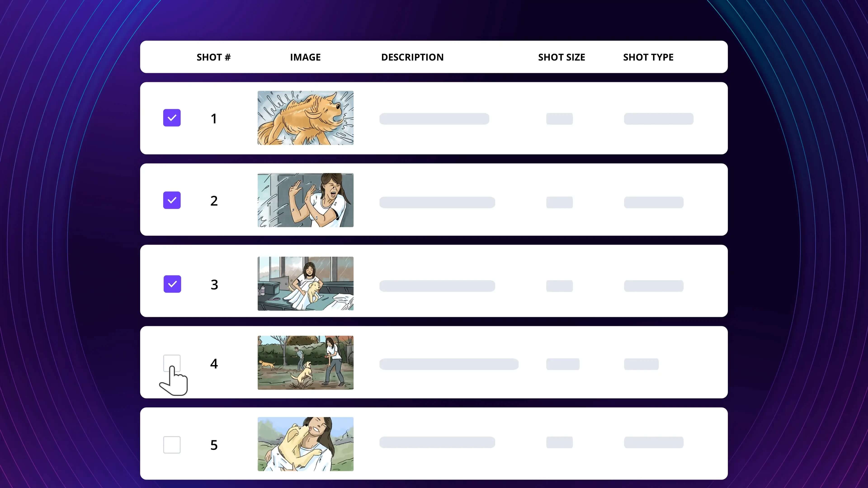Check the checkbox for shot 4

[172, 363]
